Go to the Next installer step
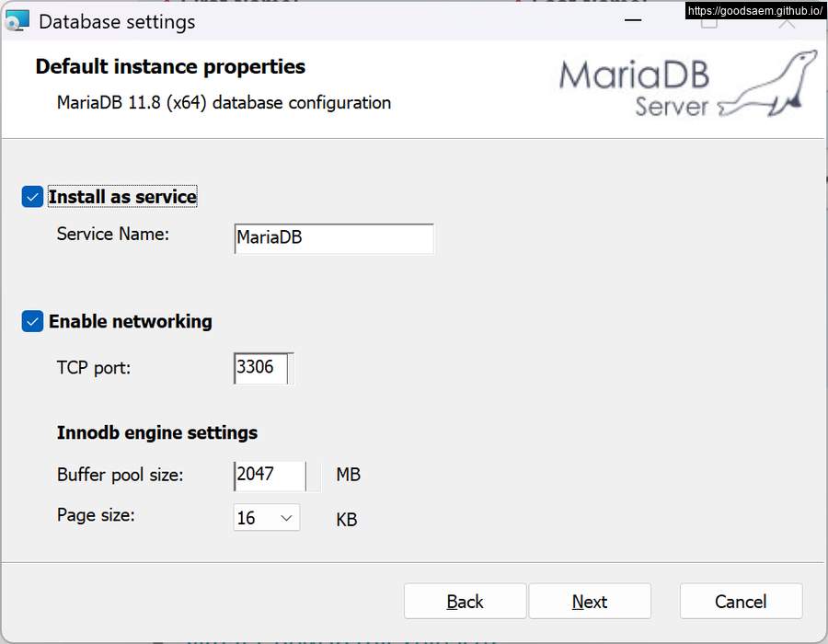This screenshot has width=828, height=644. pyautogui.click(x=590, y=602)
